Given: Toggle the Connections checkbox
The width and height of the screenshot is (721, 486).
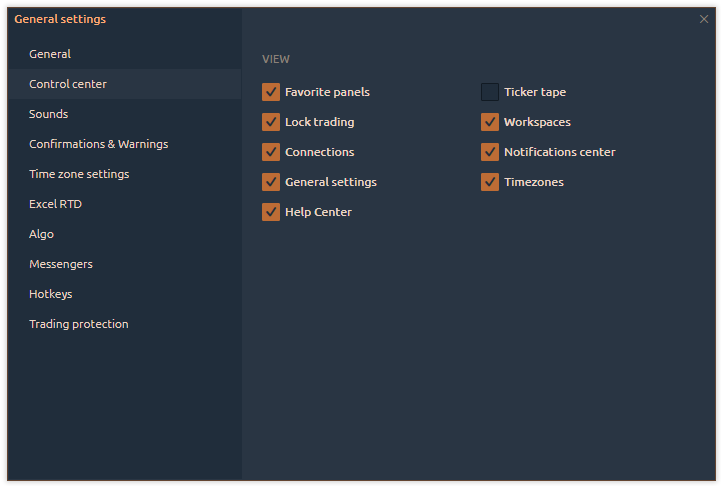Looking at the screenshot, I should pos(271,152).
